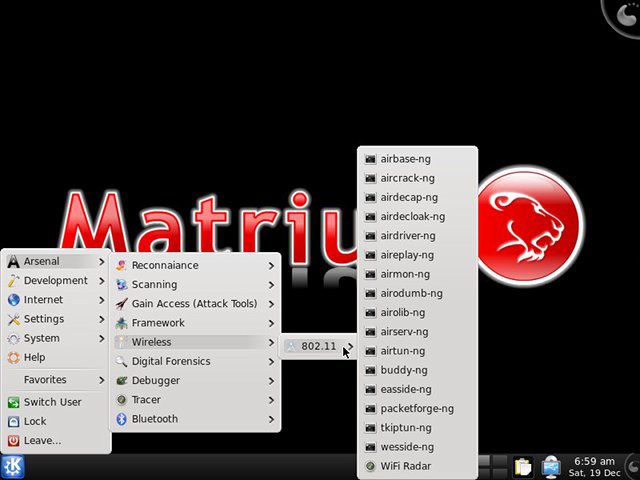
Task: Expand the 802.11 submenu arrow
Action: [351, 346]
